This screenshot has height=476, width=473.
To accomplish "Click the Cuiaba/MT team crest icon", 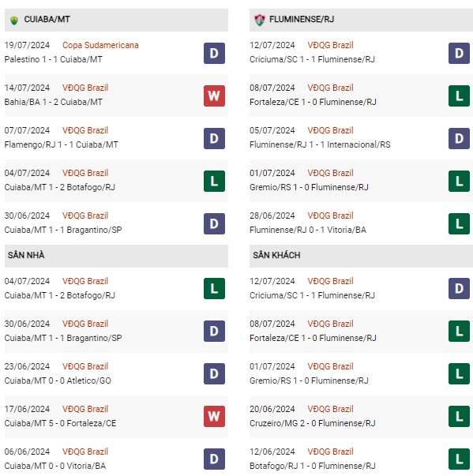I will [14, 20].
